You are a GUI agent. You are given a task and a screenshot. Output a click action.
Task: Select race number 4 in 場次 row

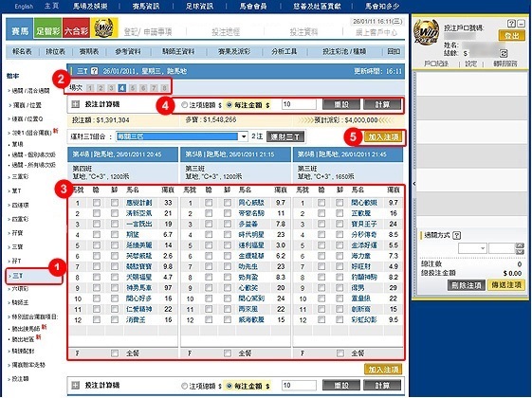click(121, 88)
